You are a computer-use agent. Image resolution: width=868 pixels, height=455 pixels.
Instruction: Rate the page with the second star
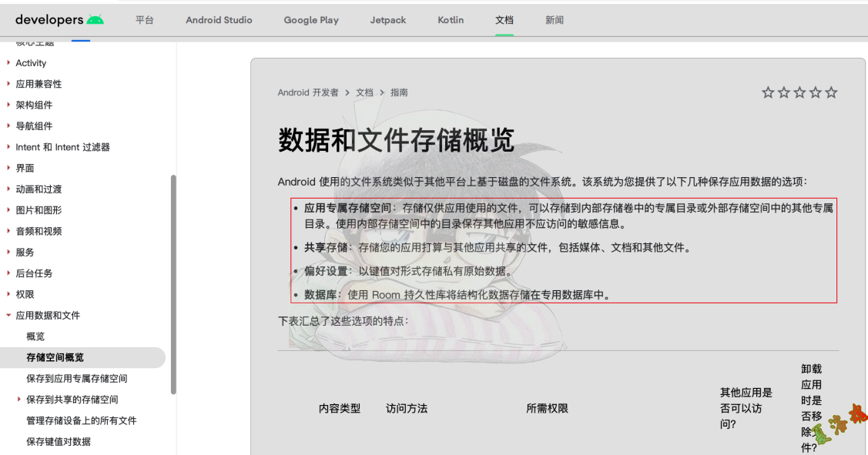pos(783,92)
